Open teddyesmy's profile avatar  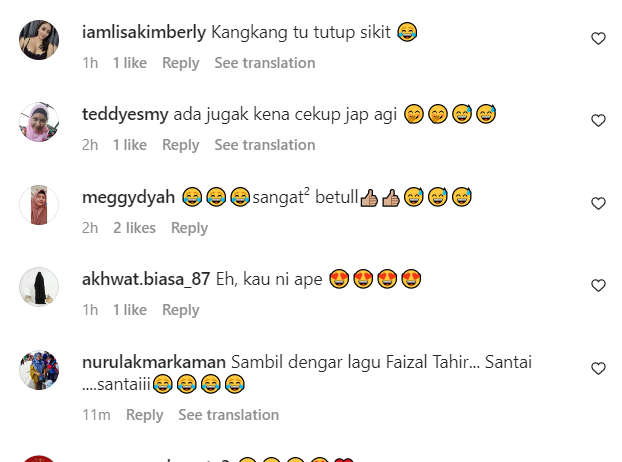[39, 122]
